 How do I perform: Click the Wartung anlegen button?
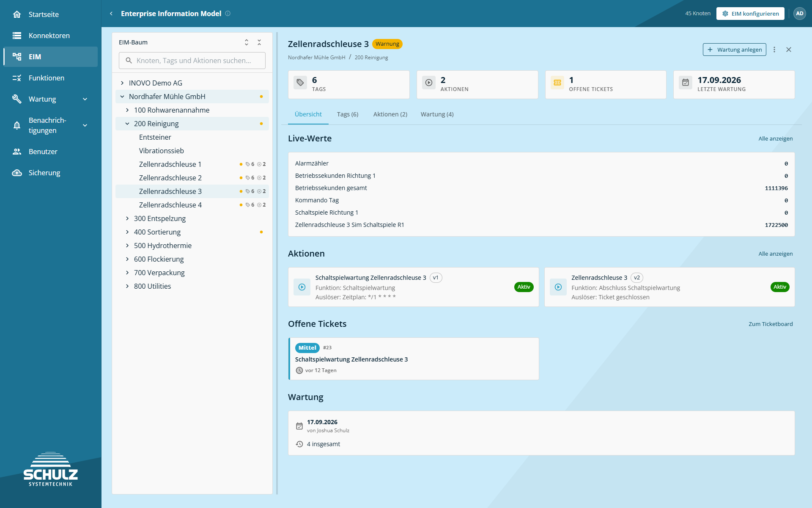pos(735,50)
